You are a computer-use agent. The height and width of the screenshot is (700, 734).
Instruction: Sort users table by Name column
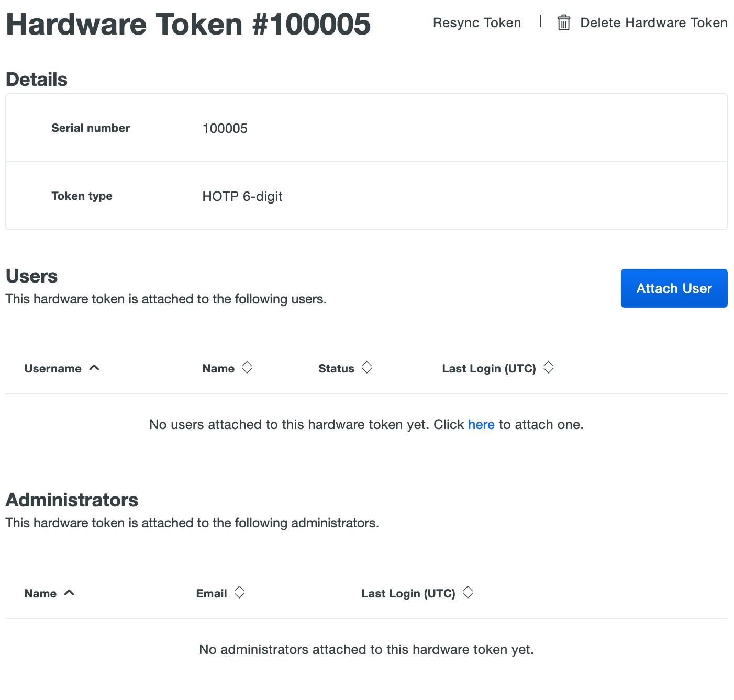(247, 367)
